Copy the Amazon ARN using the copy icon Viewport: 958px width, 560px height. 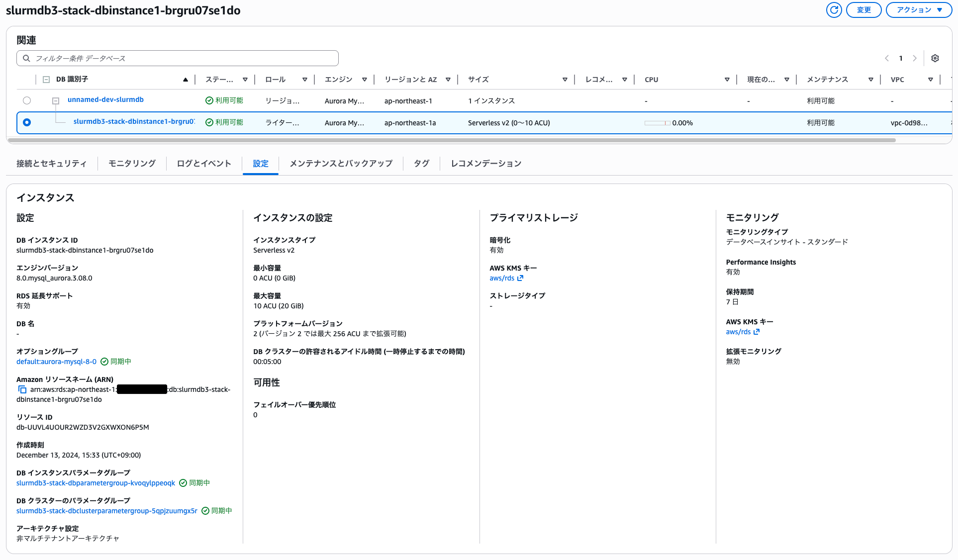22,389
